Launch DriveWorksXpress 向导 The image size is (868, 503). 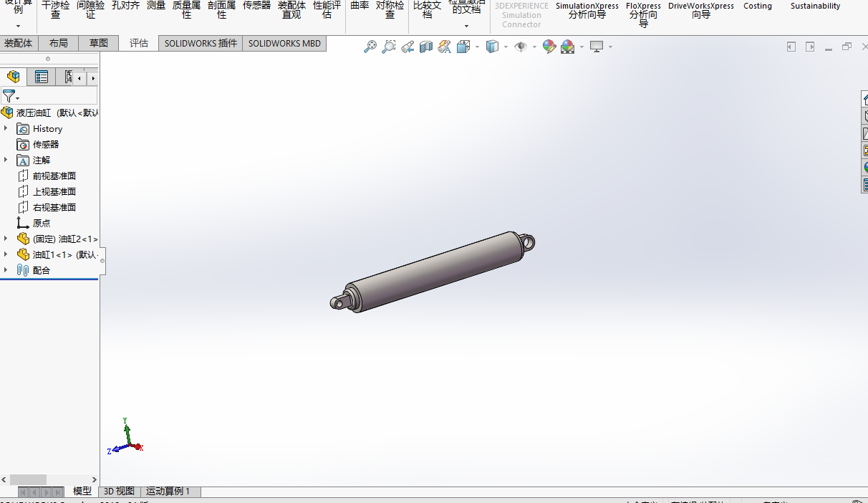[701, 10]
